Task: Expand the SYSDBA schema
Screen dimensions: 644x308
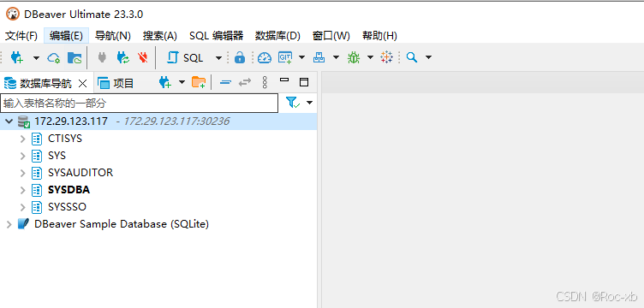Action: (23, 190)
